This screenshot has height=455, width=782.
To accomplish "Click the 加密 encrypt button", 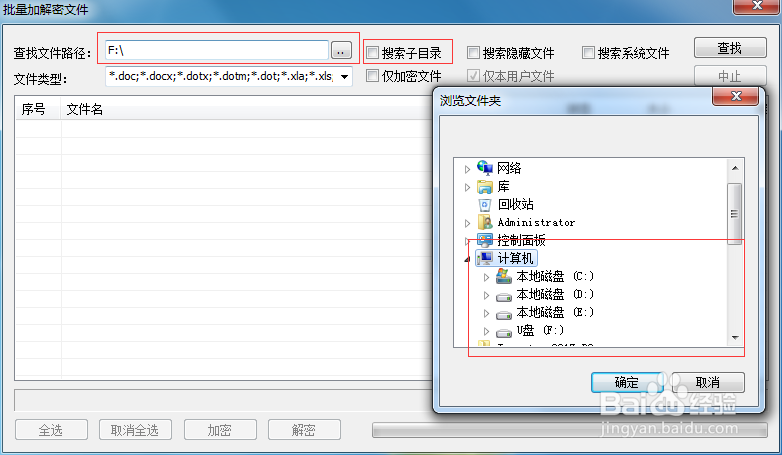I will (220, 430).
